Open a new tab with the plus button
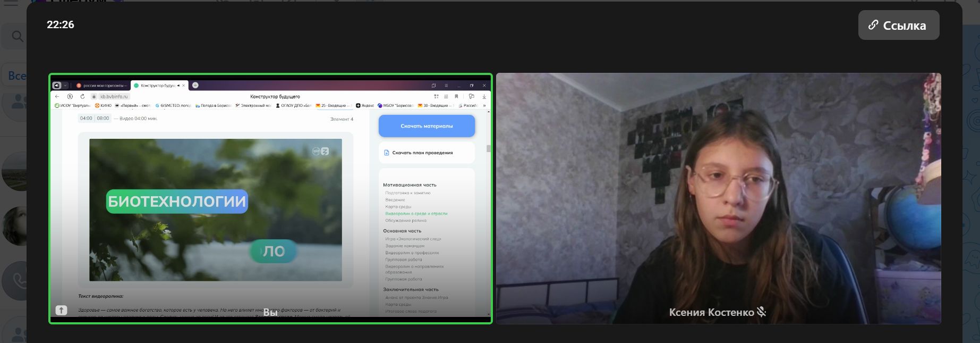This screenshot has width=980, height=343. tap(195, 85)
